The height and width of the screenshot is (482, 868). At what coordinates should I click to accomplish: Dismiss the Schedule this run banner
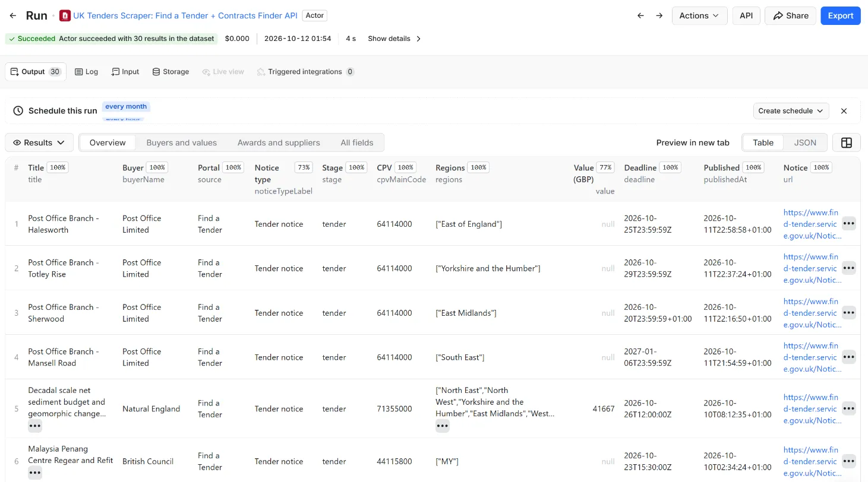point(844,111)
